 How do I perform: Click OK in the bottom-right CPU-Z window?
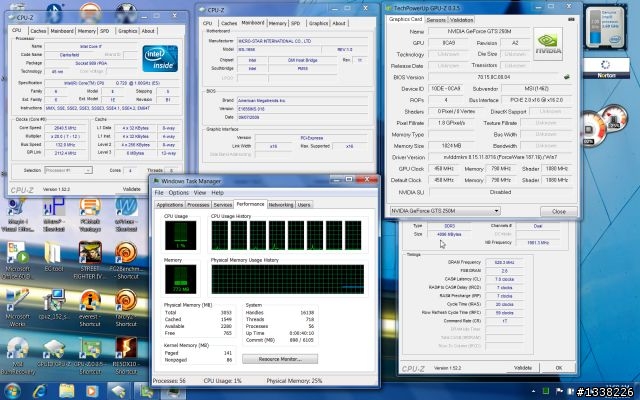point(559,368)
